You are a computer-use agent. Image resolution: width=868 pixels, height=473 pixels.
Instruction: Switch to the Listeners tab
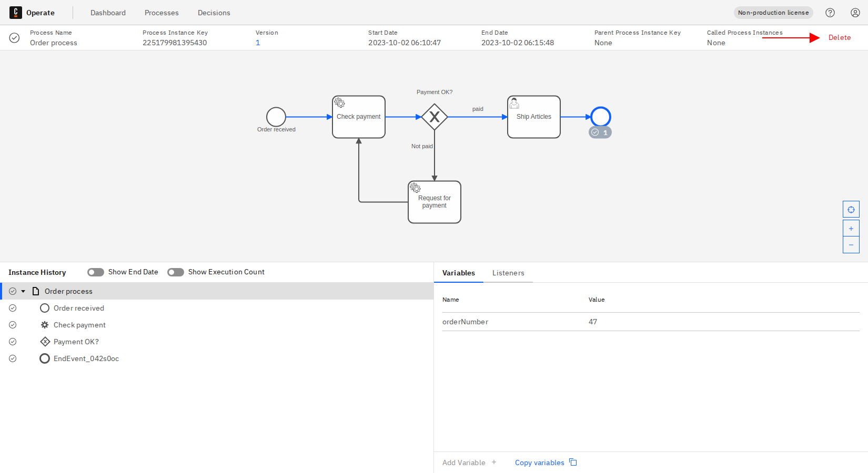click(x=508, y=273)
